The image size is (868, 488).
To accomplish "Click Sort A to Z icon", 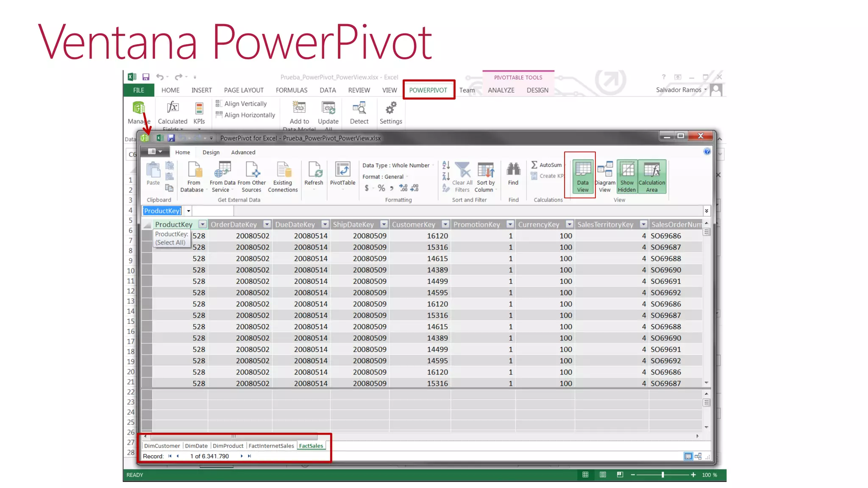I will coord(446,165).
